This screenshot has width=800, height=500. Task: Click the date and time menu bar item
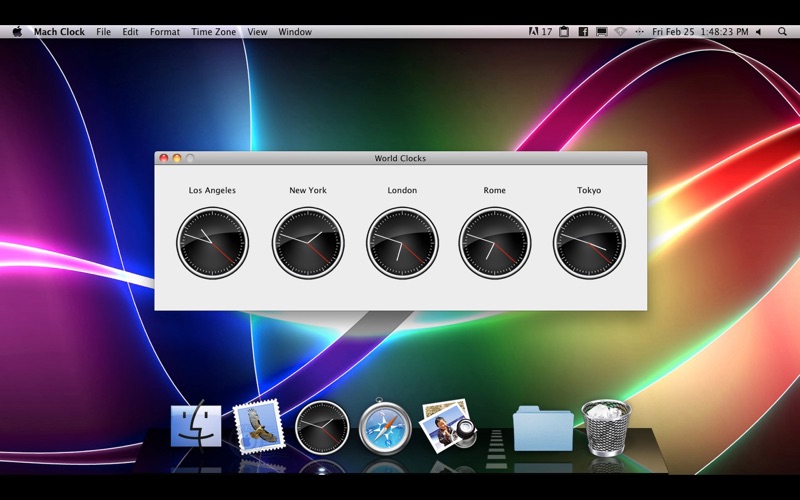pos(699,32)
